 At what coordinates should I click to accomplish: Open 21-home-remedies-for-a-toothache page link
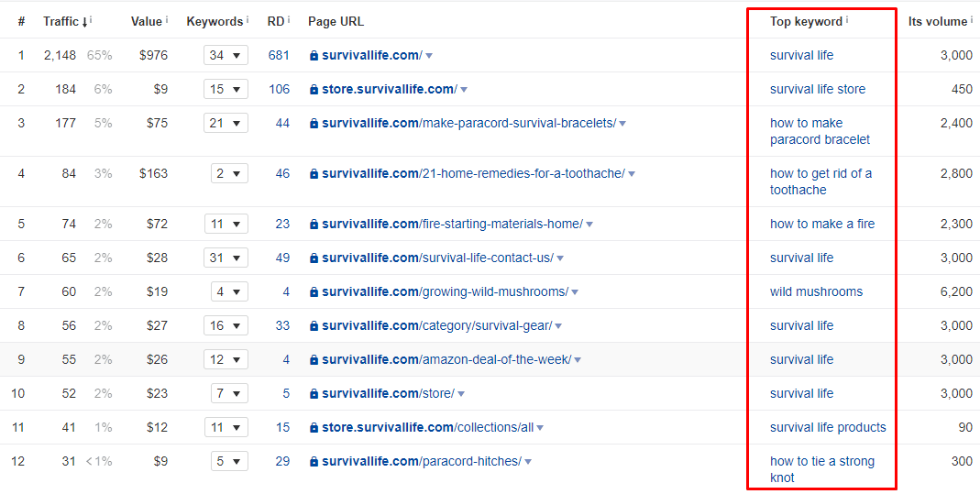473,173
